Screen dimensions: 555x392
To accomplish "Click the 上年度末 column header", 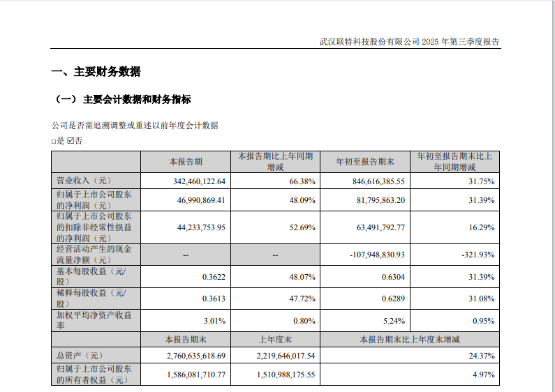I will (x=274, y=339).
